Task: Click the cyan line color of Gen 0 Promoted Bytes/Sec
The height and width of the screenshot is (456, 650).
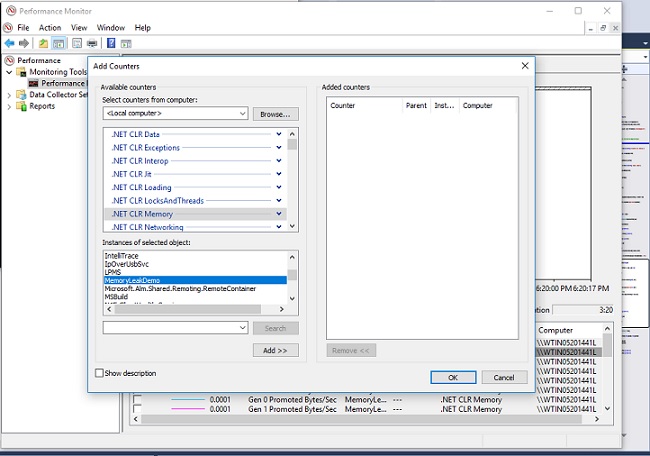Action: [188, 400]
